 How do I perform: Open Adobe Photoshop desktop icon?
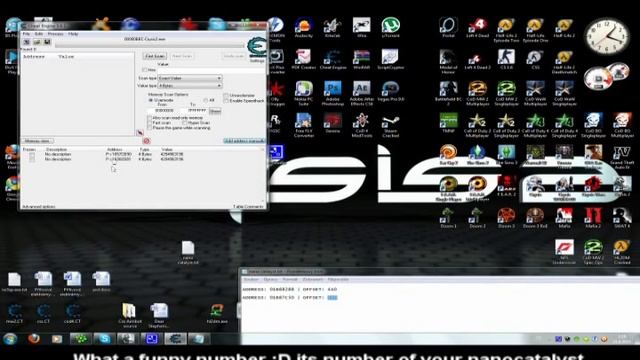(x=333, y=93)
